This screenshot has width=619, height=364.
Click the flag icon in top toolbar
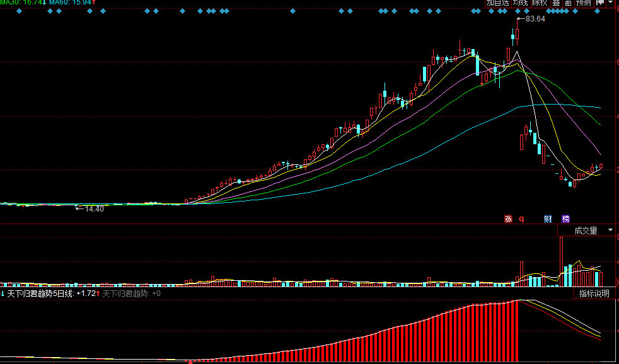(x=600, y=3)
